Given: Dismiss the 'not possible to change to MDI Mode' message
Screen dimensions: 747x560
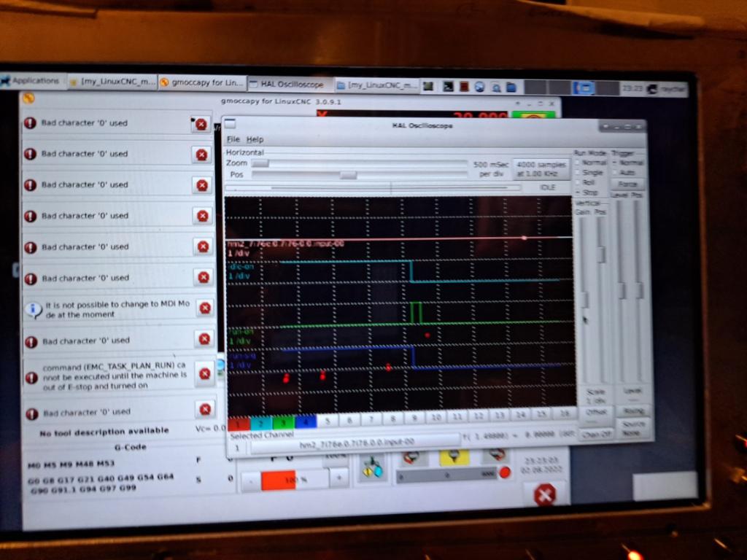Looking at the screenshot, I should click(x=205, y=308).
